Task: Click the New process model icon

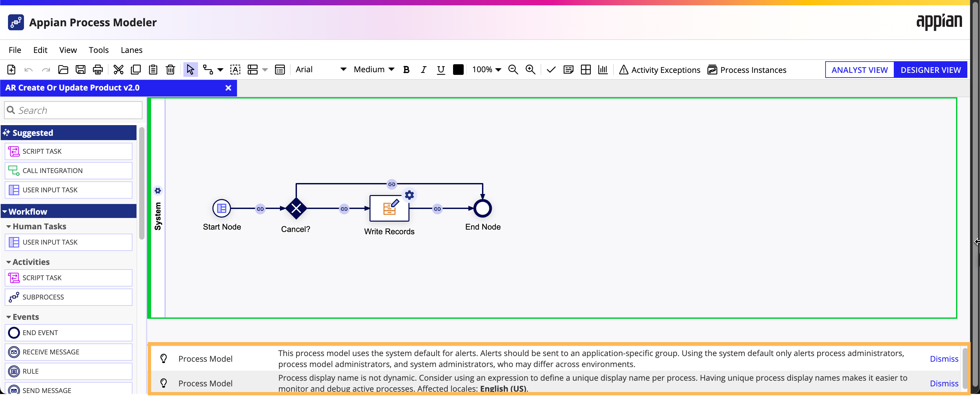Action: coord(11,70)
